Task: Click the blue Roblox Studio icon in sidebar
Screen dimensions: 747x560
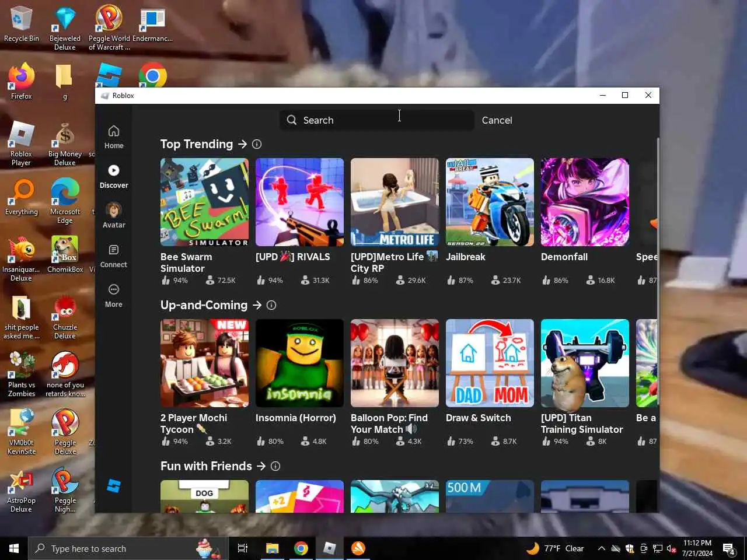Action: 114,485
